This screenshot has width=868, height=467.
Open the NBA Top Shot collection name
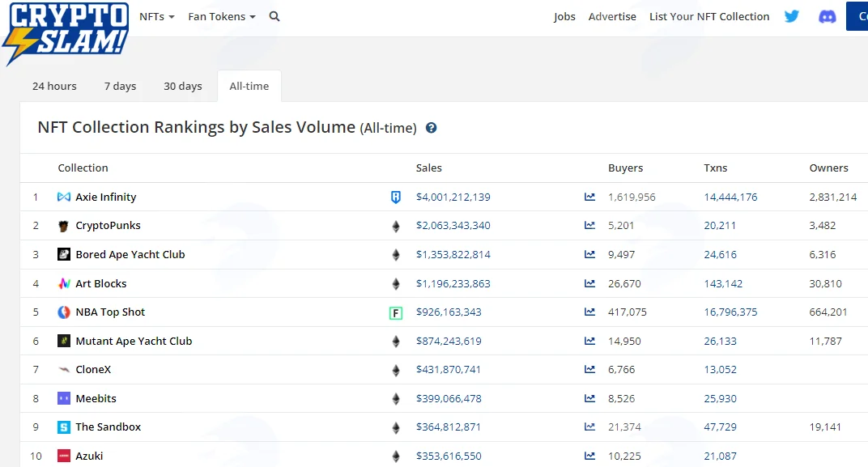point(110,312)
